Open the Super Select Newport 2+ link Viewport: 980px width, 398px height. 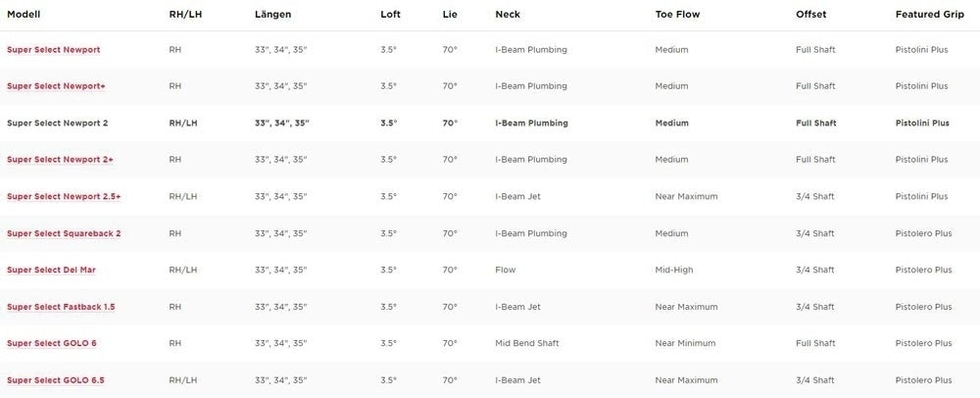click(60, 160)
